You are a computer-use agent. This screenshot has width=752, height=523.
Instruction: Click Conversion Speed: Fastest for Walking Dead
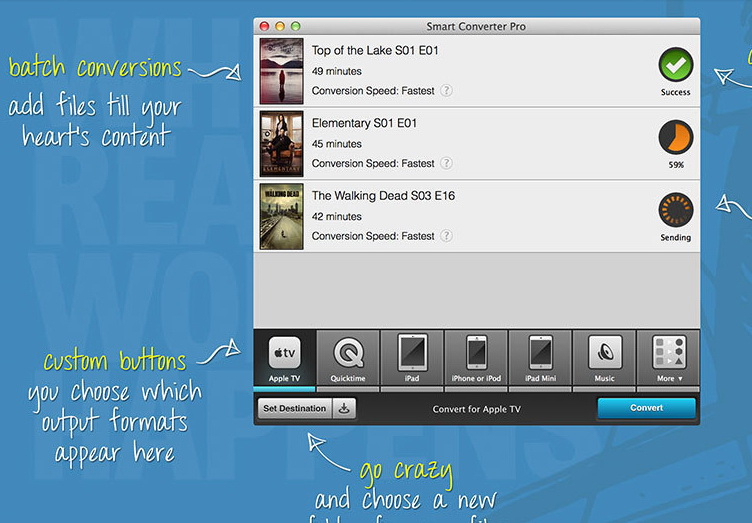pos(373,236)
